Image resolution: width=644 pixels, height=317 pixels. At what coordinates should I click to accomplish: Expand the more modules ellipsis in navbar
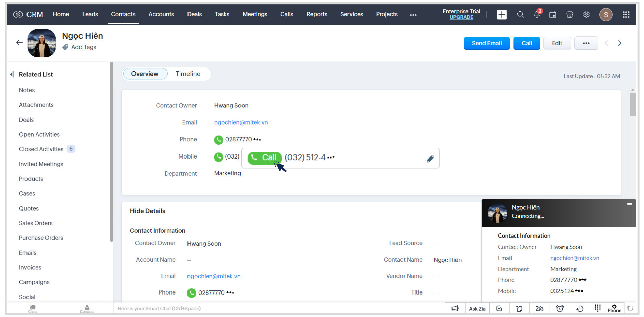pyautogui.click(x=413, y=15)
